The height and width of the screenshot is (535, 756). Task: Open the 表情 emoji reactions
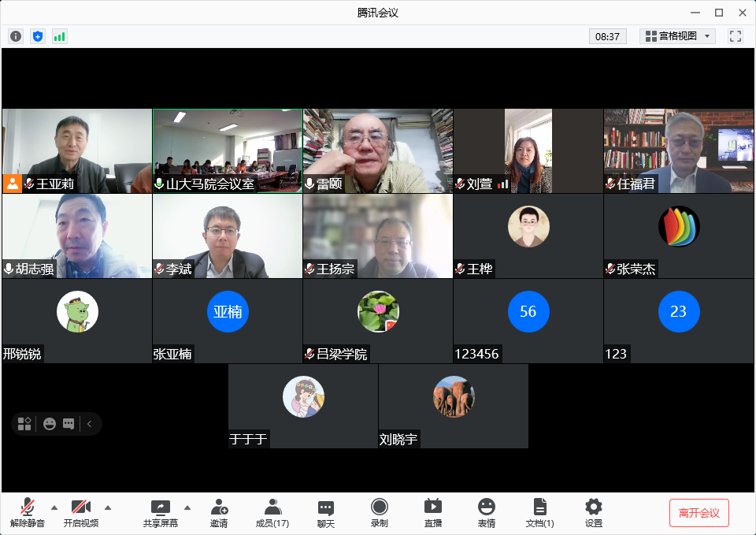click(487, 512)
